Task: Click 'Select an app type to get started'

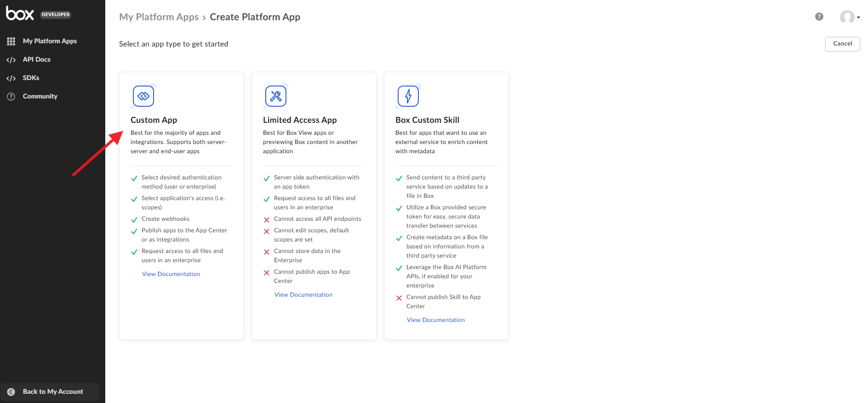Action: [x=174, y=44]
